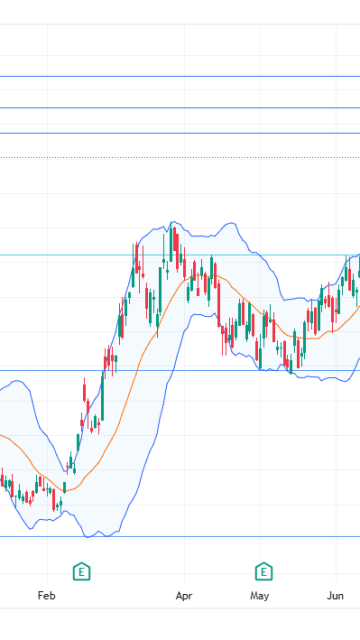Select the uppermost blue horizontal line

click(x=180, y=76)
